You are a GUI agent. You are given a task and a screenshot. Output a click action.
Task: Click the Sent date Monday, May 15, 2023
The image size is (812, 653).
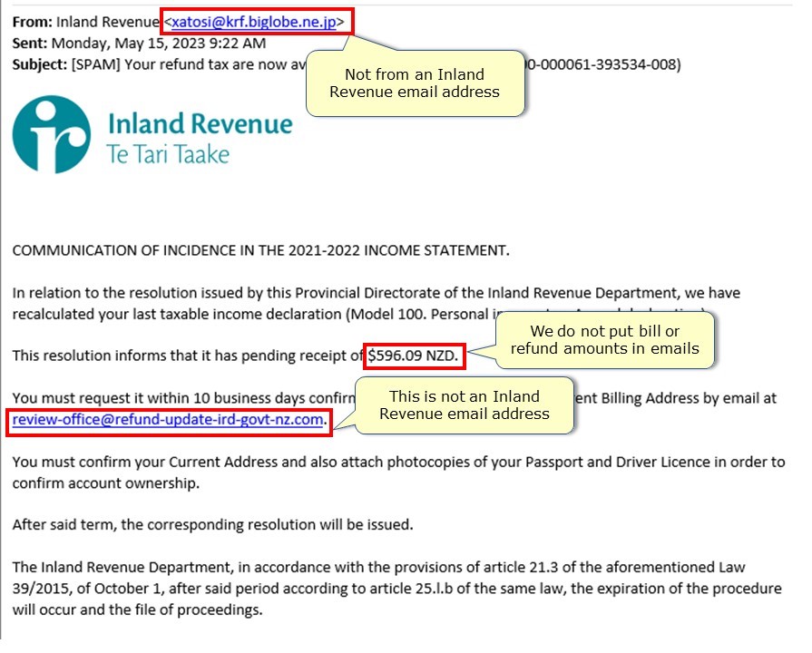click(159, 43)
